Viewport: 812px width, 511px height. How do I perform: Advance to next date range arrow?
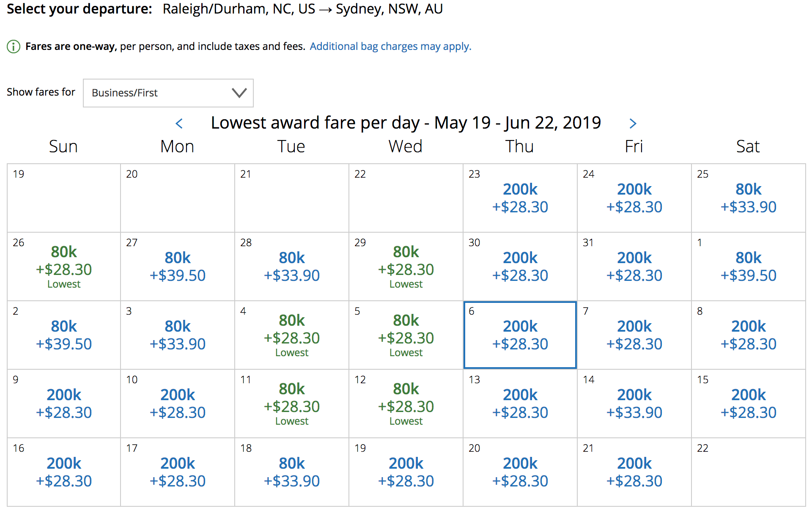pos(633,124)
